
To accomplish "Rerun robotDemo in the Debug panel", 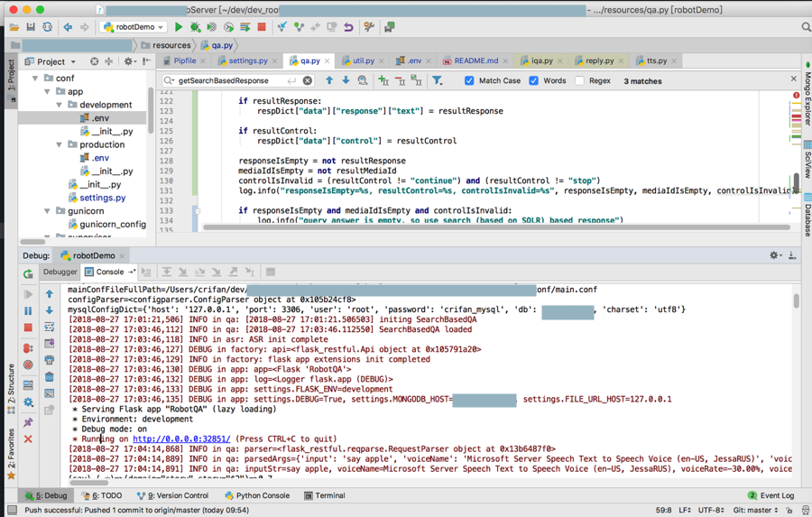I will click(28, 274).
